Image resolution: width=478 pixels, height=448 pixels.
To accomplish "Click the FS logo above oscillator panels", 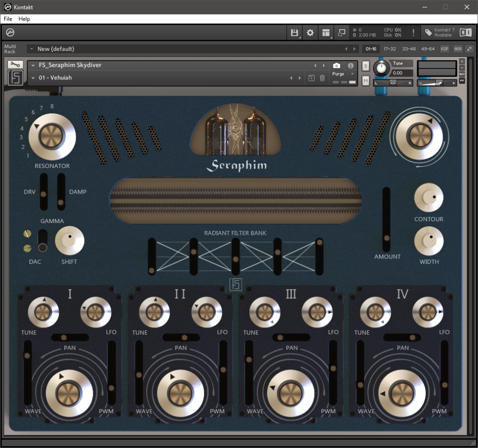I will tap(236, 285).
